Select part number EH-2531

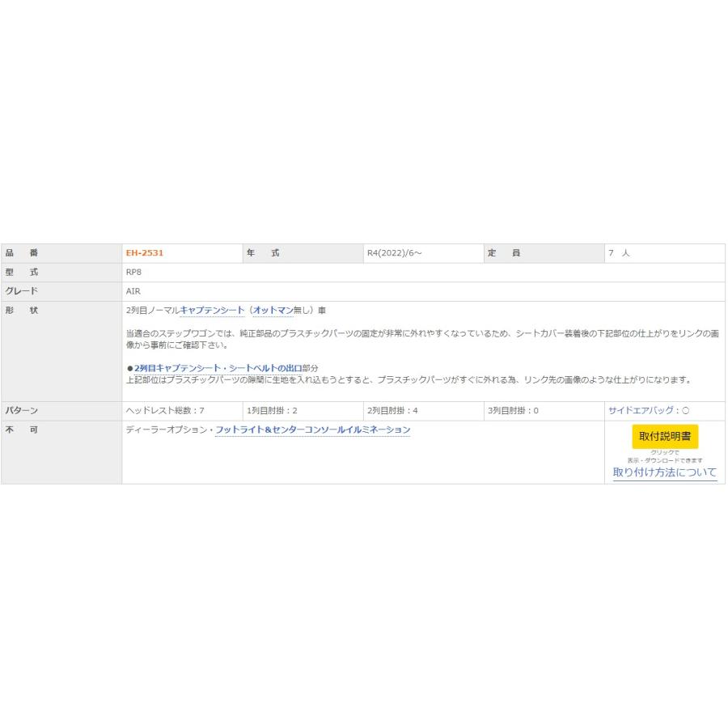145,253
